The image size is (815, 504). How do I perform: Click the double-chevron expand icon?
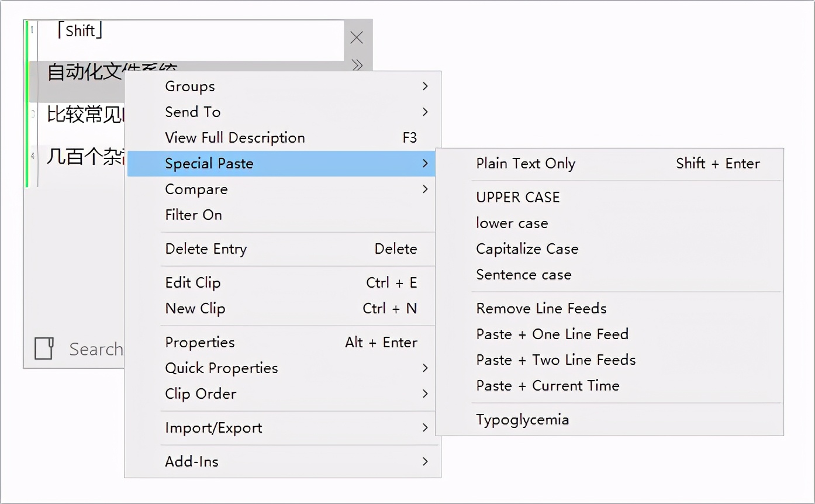(357, 65)
